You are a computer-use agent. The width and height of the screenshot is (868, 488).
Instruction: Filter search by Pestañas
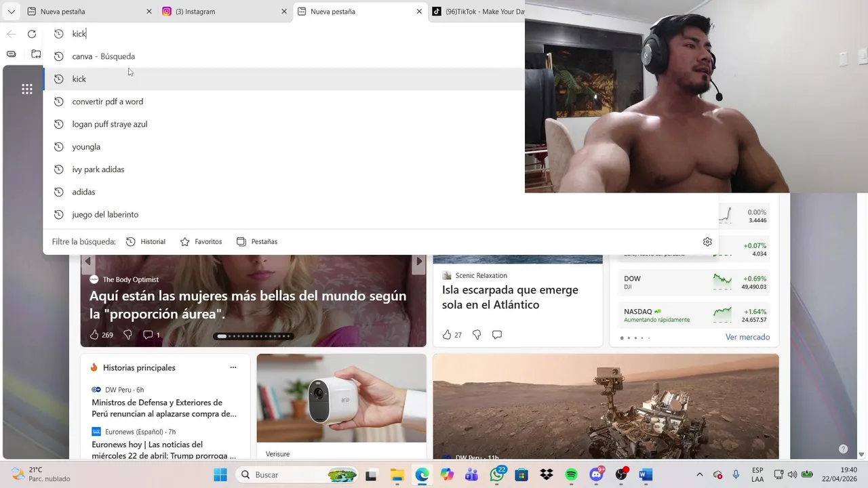tap(257, 242)
